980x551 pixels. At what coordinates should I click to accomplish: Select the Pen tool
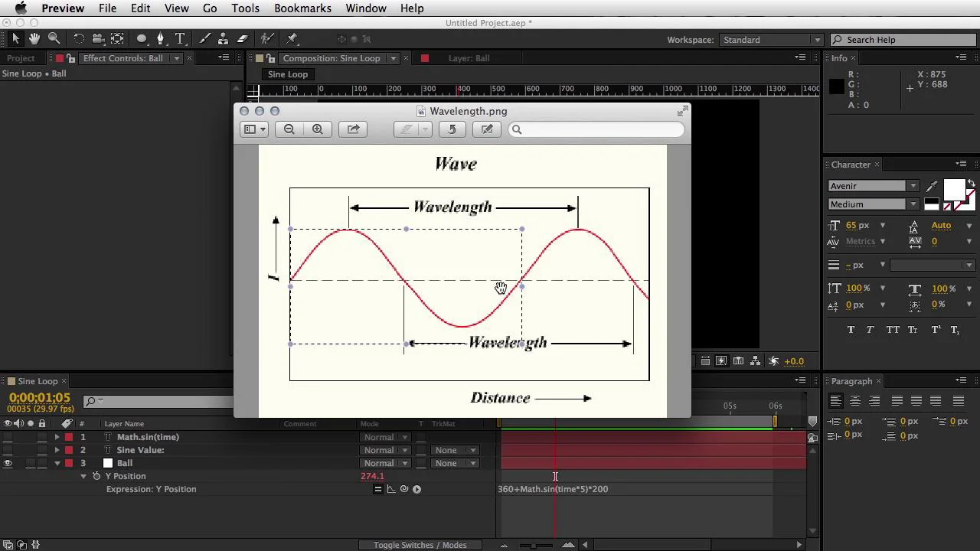160,38
